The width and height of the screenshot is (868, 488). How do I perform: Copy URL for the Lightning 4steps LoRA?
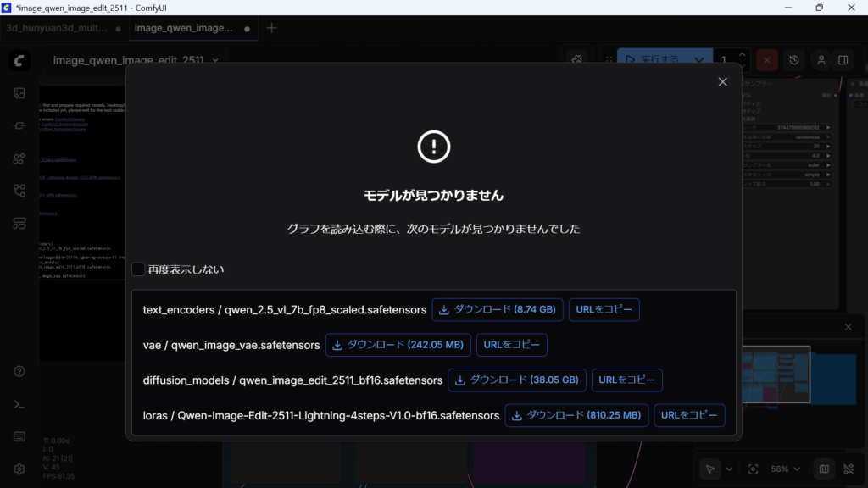689,415
